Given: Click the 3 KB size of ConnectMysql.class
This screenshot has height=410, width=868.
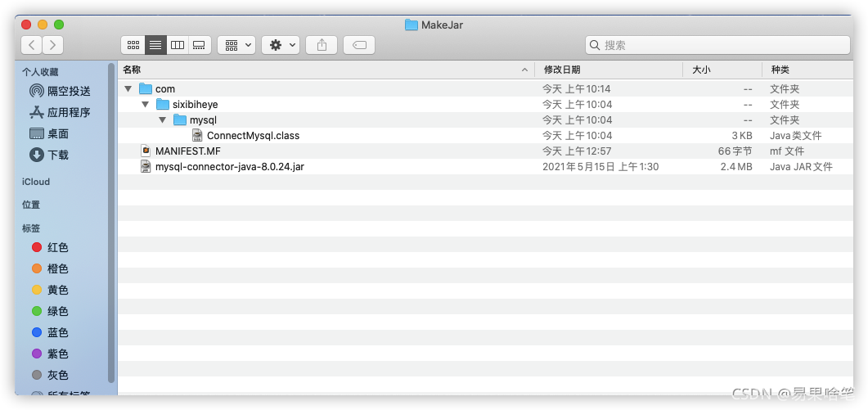Looking at the screenshot, I should [742, 135].
